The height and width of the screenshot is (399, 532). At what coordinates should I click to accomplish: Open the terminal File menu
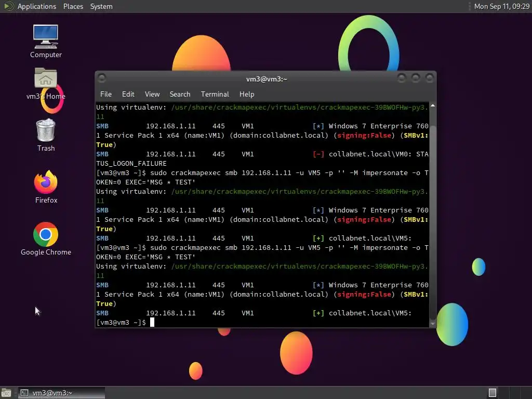click(x=106, y=95)
